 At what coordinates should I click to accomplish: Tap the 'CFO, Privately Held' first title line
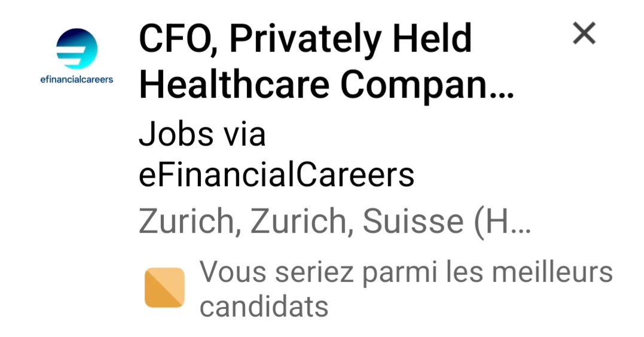tap(305, 38)
